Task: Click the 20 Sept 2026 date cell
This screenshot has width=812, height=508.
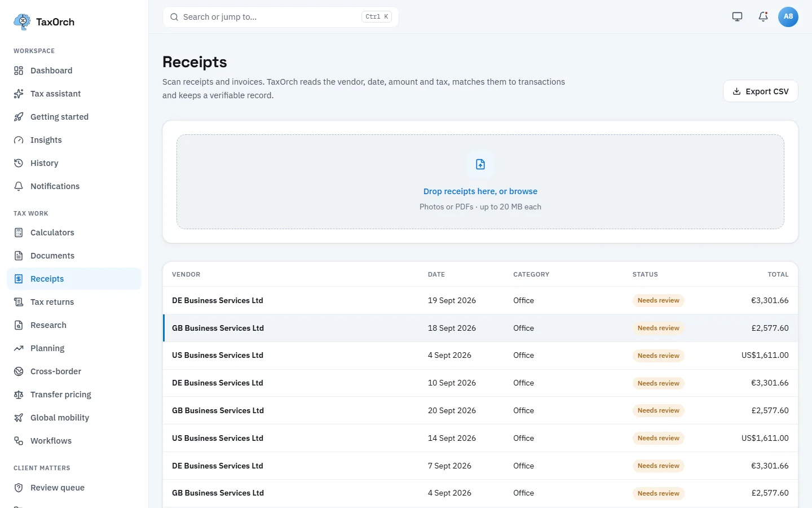Action: pyautogui.click(x=452, y=410)
